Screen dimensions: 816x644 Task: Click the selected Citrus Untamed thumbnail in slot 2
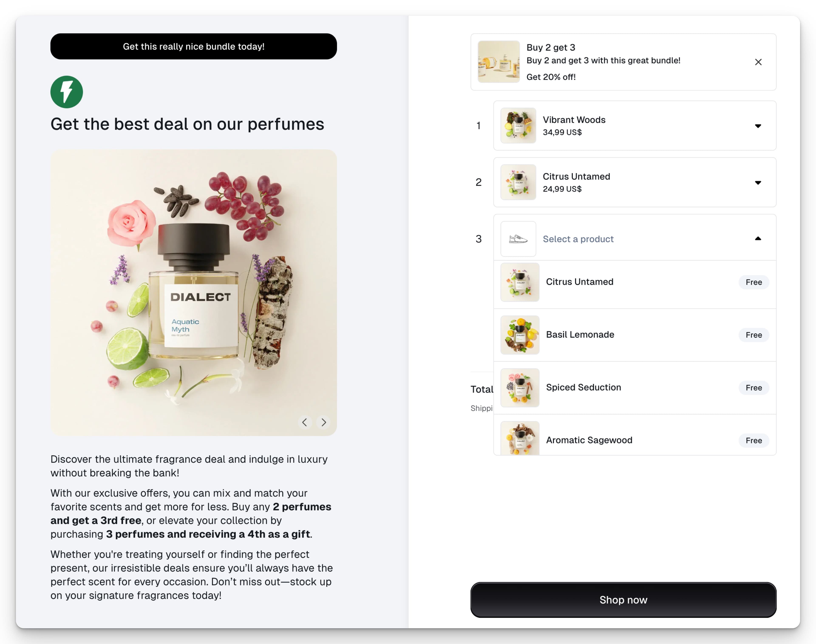(x=518, y=182)
